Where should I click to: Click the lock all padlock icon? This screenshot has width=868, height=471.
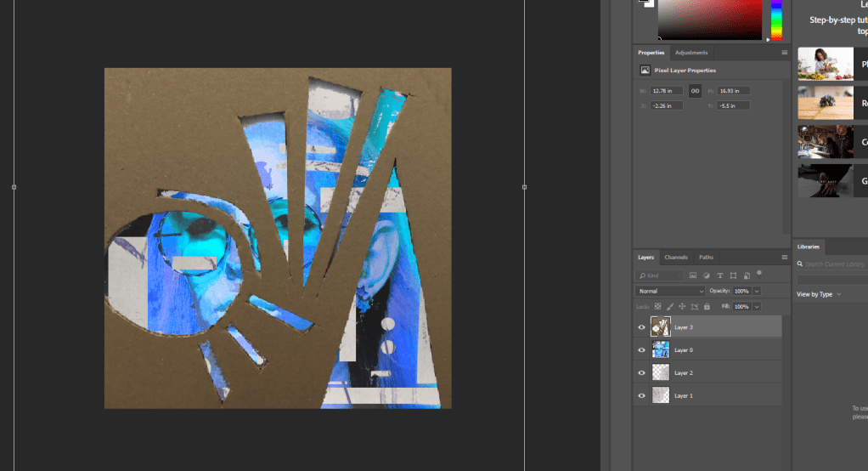[707, 306]
